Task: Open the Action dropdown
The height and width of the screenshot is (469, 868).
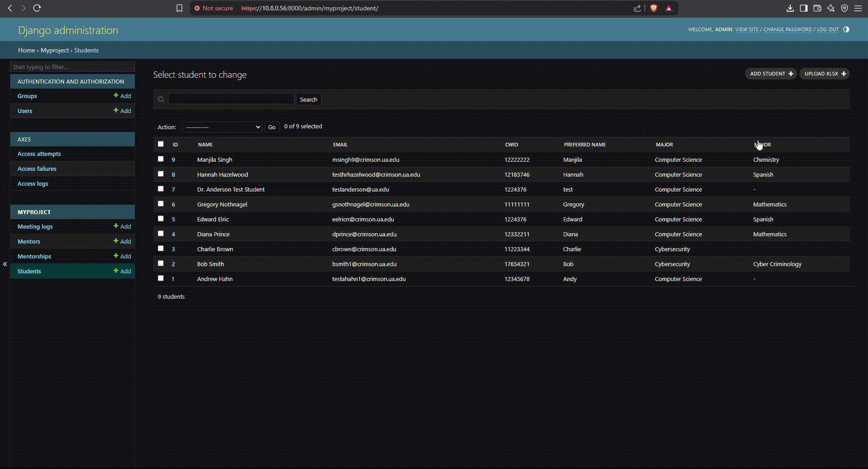Action: tap(222, 127)
